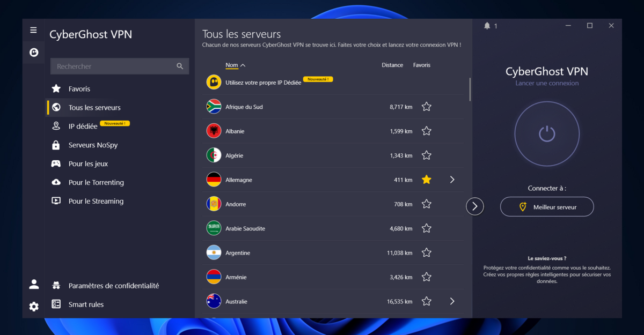The width and height of the screenshot is (644, 335).
Task: Collapse server panel with round arrow button
Action: tap(475, 206)
